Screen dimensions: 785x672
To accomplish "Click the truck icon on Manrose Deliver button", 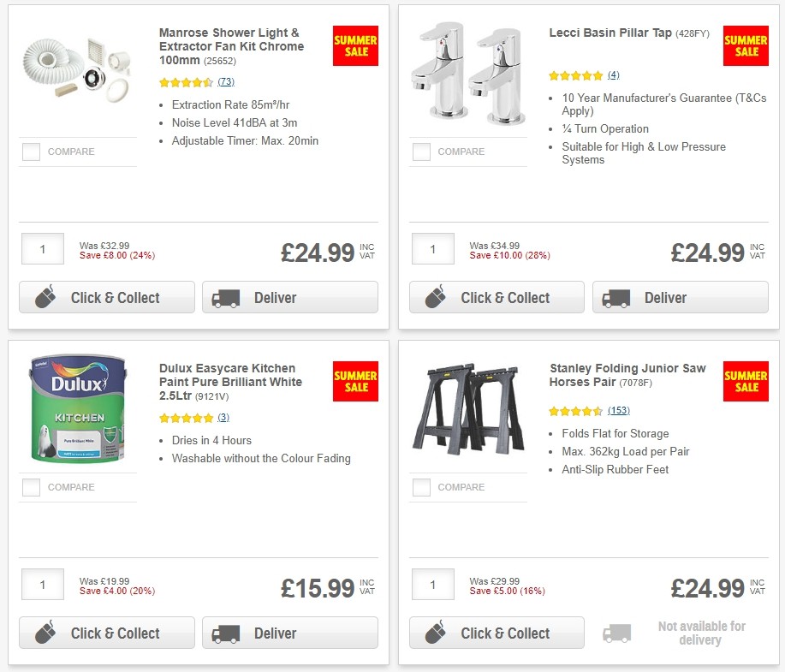I will pos(228,297).
